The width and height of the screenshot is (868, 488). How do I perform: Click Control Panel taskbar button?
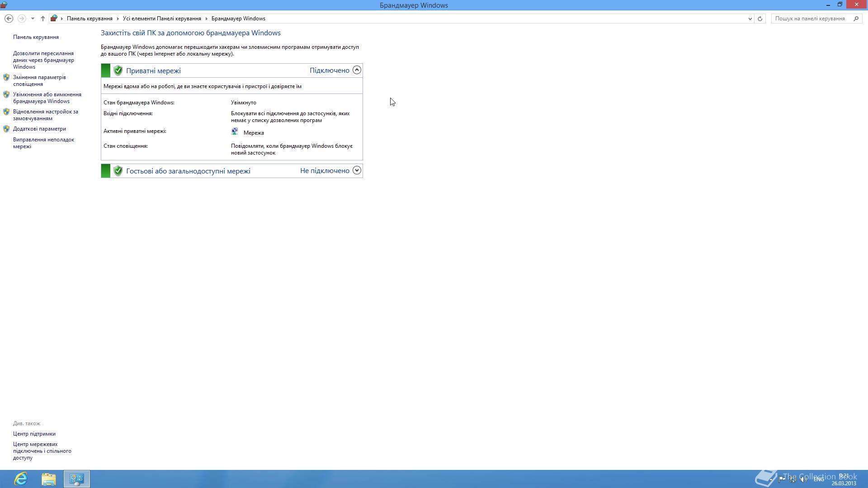[x=77, y=479]
